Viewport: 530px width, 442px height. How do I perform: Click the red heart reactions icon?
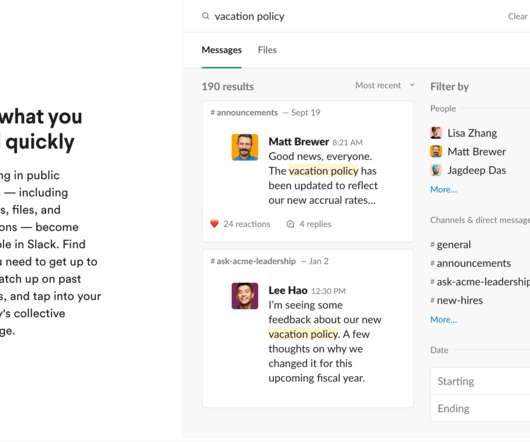point(214,224)
